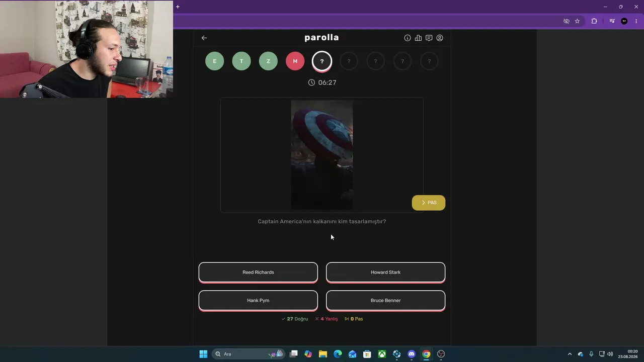644x362 pixels.
Task: Open Discord from the taskbar
Action: click(412, 354)
